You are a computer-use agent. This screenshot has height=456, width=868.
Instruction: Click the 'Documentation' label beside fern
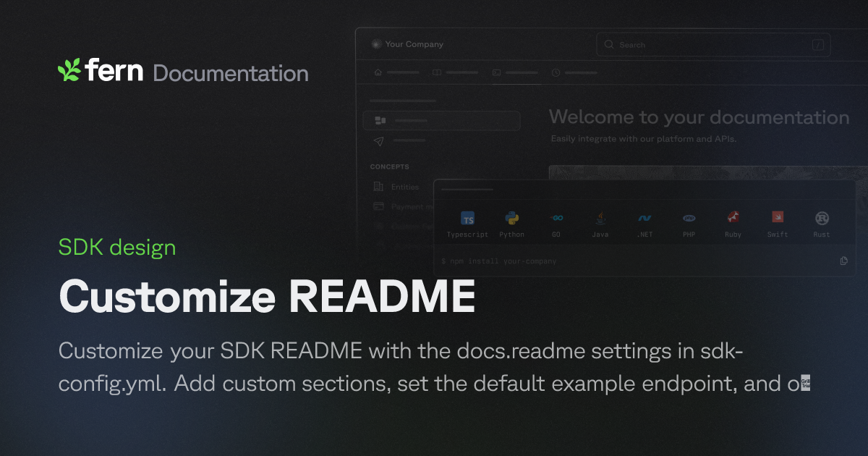(x=231, y=74)
